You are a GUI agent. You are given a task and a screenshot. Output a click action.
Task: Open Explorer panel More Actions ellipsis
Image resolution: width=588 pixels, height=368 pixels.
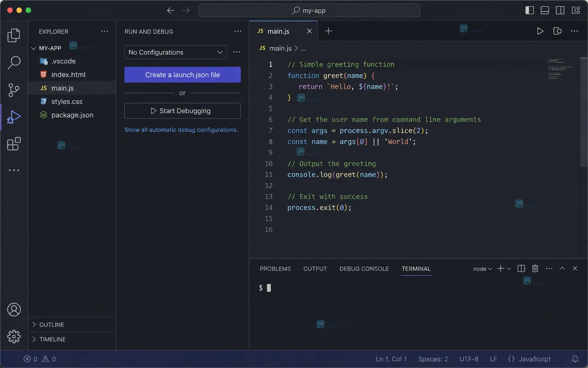(x=105, y=31)
